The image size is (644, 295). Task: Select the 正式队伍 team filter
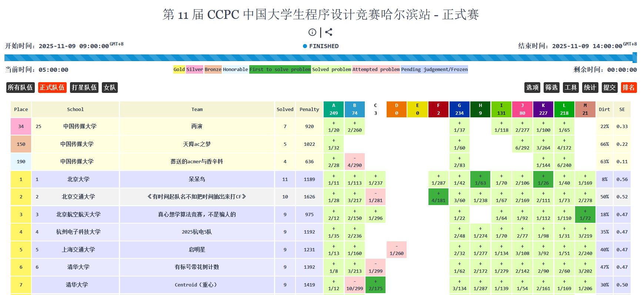[52, 87]
